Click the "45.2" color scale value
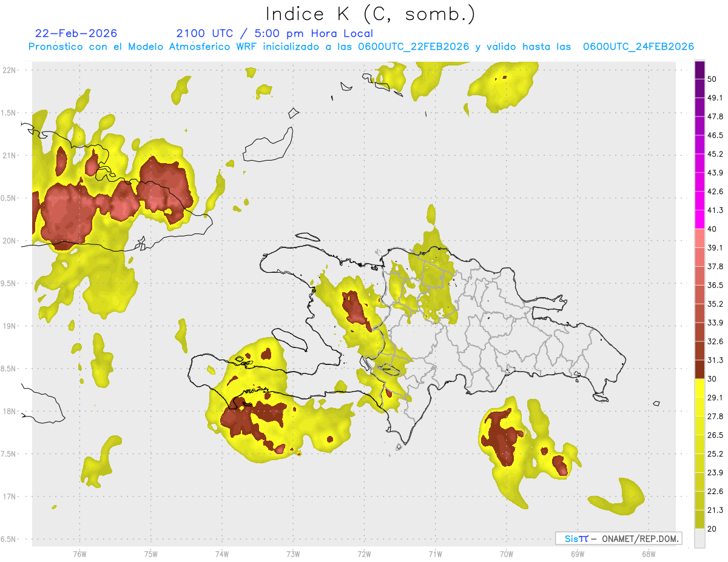This screenshot has height=562, width=728. point(715,154)
